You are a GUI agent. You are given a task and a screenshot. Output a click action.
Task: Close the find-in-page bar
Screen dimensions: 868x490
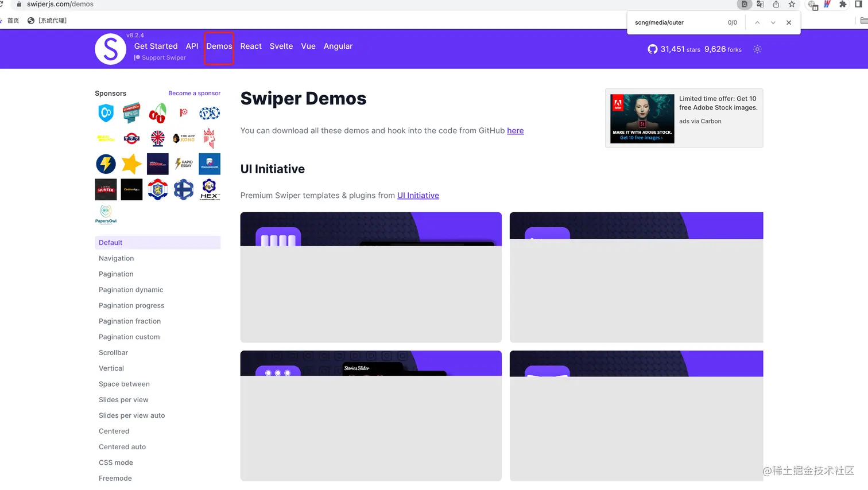click(x=789, y=22)
